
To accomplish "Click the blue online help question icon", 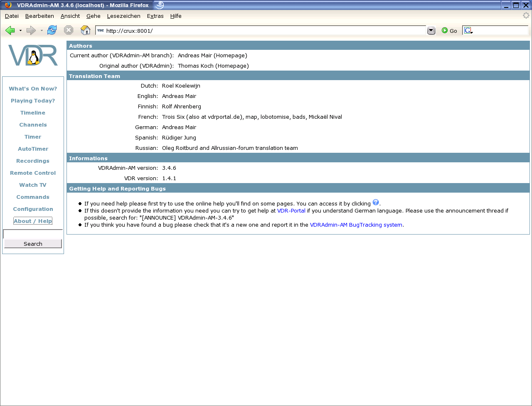I will [376, 203].
